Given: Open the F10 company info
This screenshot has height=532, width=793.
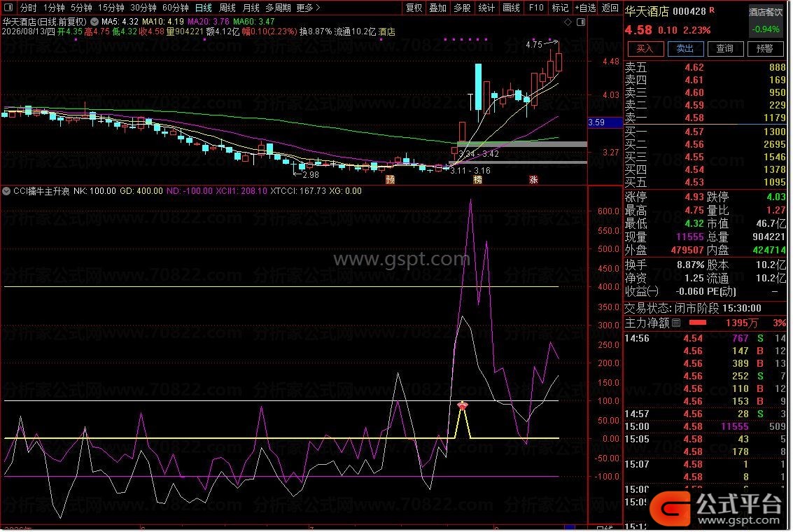Looking at the screenshot, I should click(x=536, y=8).
